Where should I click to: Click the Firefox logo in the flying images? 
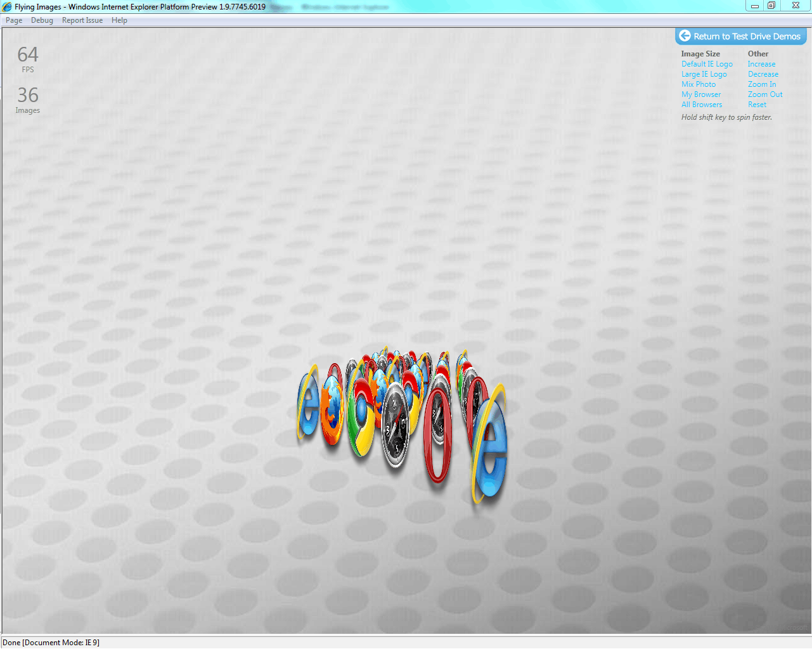332,410
